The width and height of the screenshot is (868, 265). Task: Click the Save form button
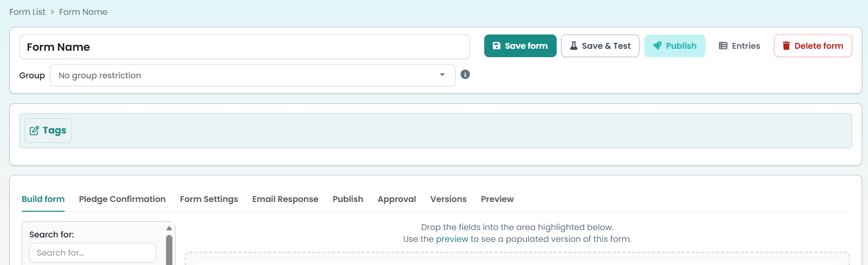pyautogui.click(x=520, y=46)
